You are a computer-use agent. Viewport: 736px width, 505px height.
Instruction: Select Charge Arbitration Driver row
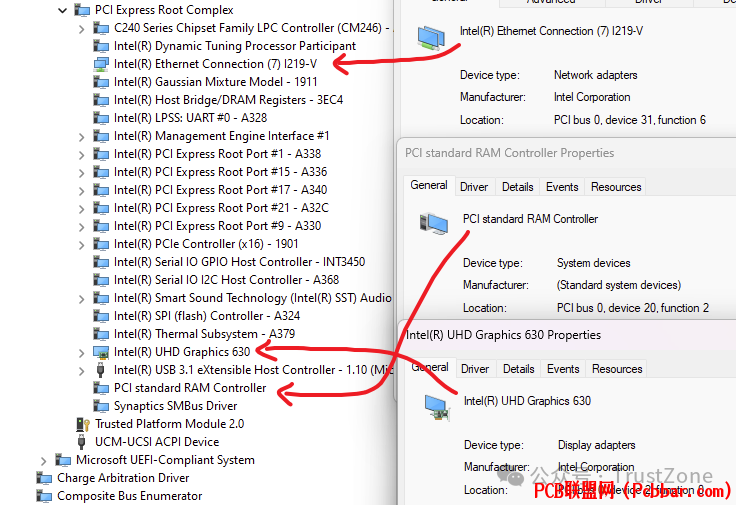[123, 478]
